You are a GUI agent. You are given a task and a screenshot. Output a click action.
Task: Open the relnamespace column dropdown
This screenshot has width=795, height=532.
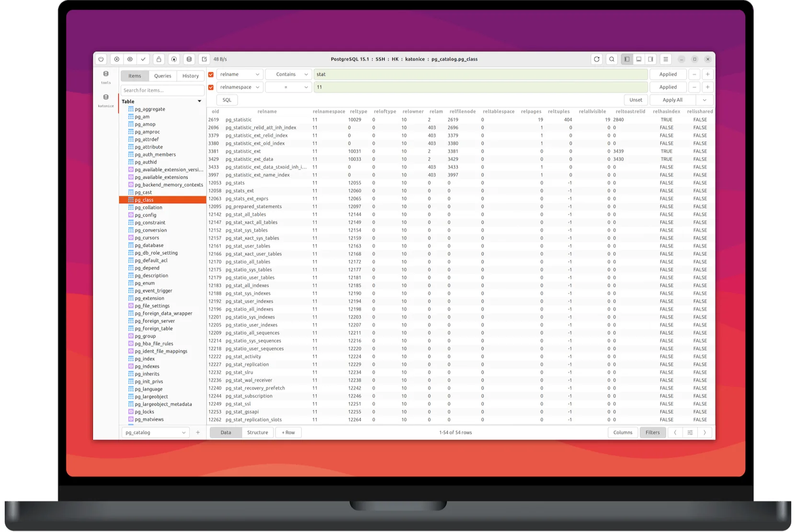point(240,88)
